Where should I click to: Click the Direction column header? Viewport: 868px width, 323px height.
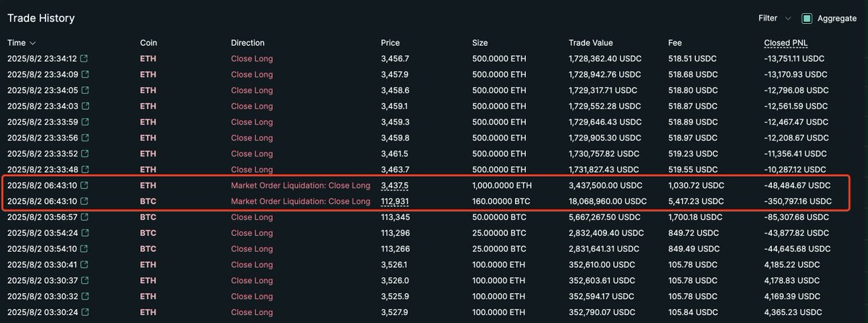pos(248,43)
